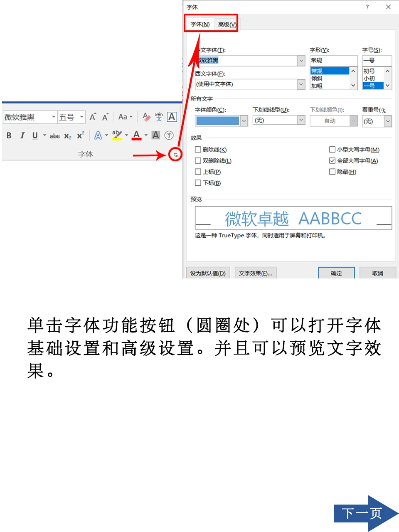The height and width of the screenshot is (532, 399).
Task: Enable 双删除线(L) double strikethrough checkbox
Action: [x=198, y=160]
